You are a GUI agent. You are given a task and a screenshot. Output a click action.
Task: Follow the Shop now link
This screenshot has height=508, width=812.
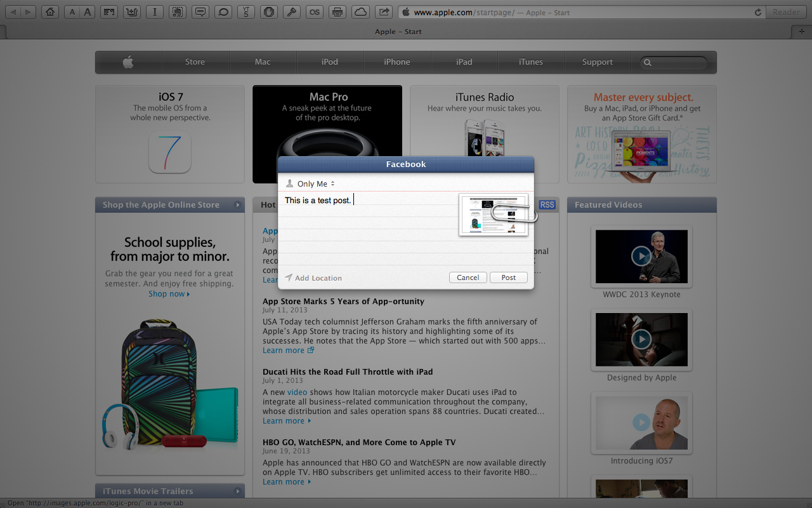pos(169,294)
